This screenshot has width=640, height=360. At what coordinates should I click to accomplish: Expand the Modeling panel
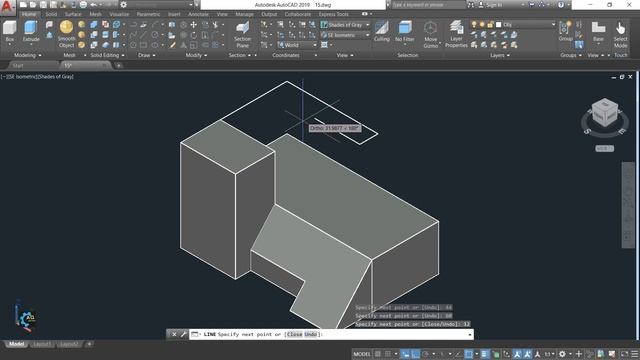(x=28, y=55)
